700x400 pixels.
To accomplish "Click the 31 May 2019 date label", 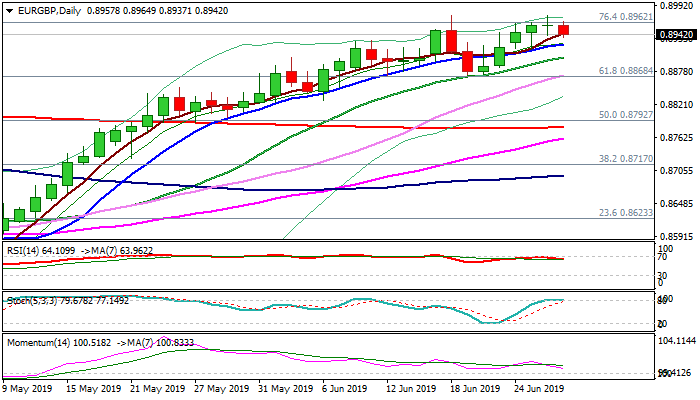I will (x=286, y=389).
